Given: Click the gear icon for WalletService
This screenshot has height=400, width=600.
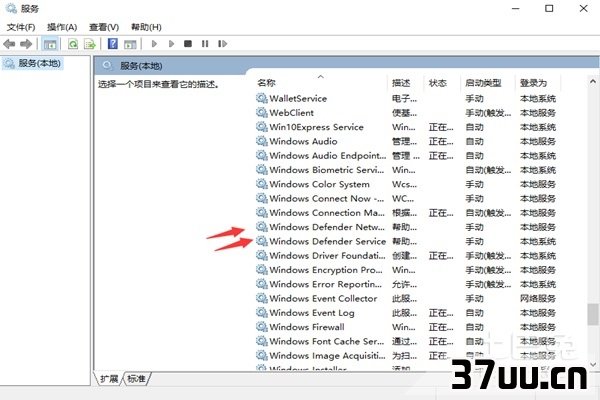Looking at the screenshot, I should click(262, 98).
